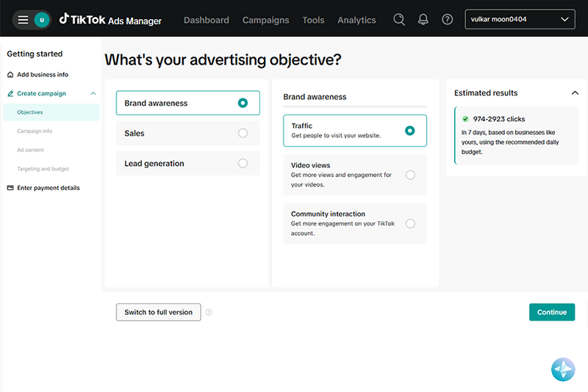This screenshot has width=588, height=392.
Task: Click the help icon beside Switch to full version
Action: pyautogui.click(x=209, y=312)
